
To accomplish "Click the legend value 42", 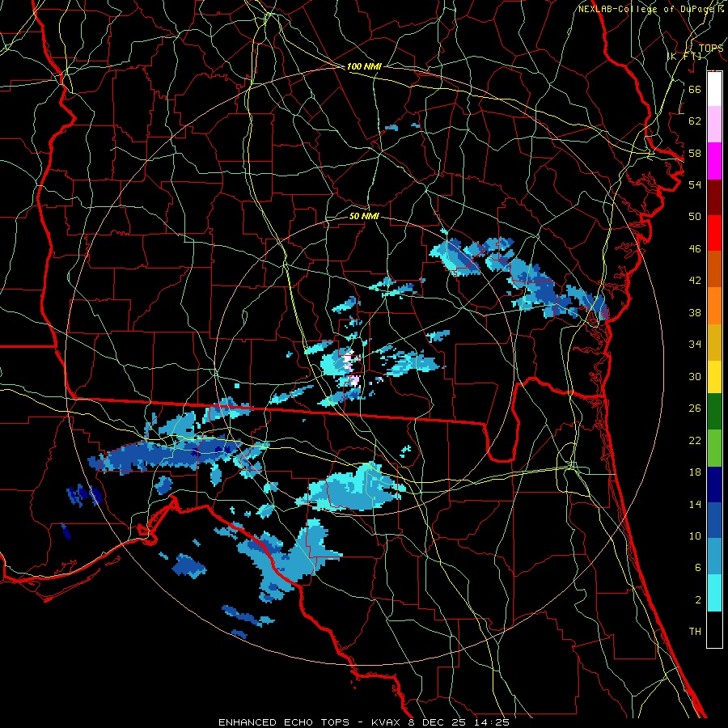I will [x=695, y=280].
